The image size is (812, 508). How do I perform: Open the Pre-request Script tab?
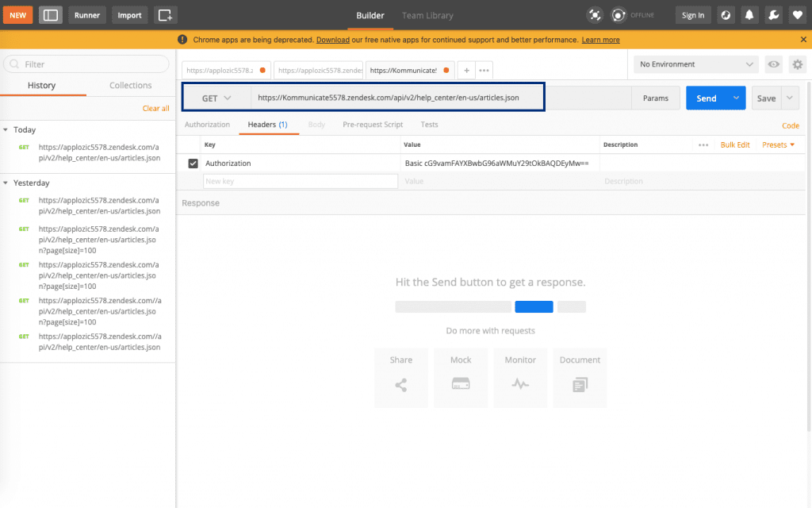coord(373,125)
